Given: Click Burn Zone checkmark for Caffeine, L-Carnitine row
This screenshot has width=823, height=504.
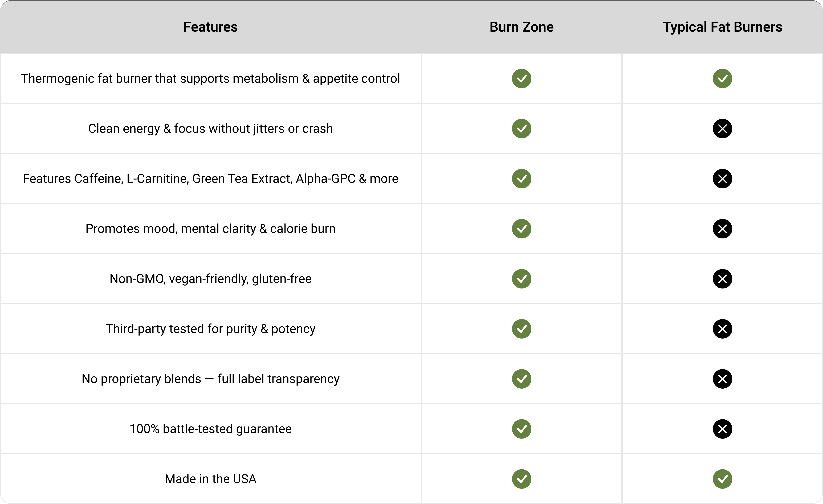Looking at the screenshot, I should (x=521, y=179).
